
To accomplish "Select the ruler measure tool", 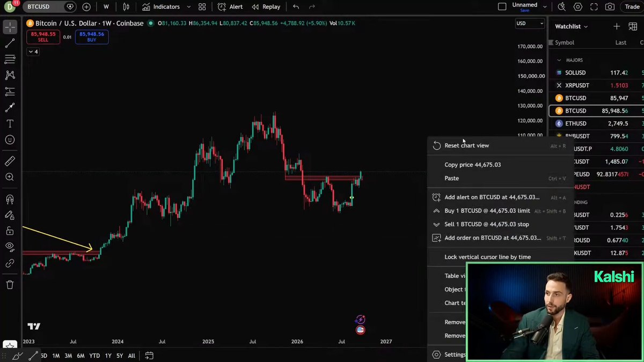I will click(10, 161).
